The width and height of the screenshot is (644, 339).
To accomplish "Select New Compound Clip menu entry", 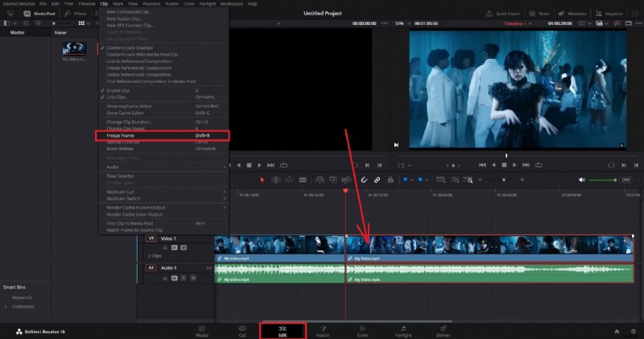I will (x=163, y=12).
